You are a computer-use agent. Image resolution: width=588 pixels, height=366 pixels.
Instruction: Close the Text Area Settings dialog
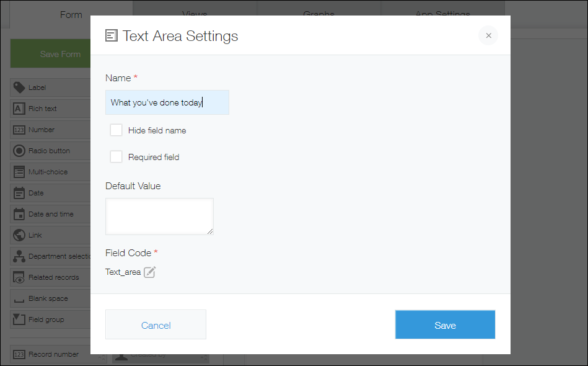488,35
